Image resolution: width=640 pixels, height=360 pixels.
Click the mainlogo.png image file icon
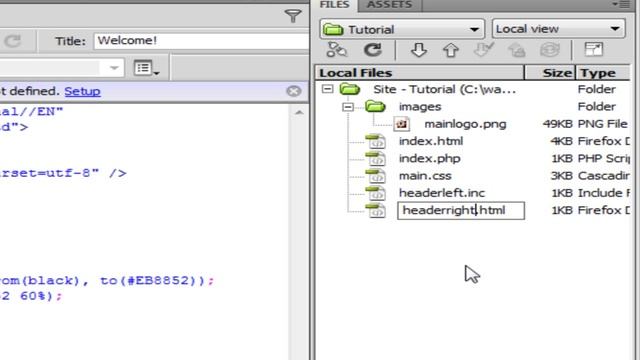point(402,124)
